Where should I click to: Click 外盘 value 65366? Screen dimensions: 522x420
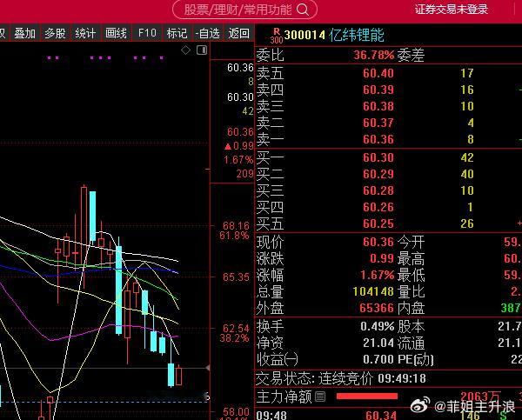click(377, 308)
